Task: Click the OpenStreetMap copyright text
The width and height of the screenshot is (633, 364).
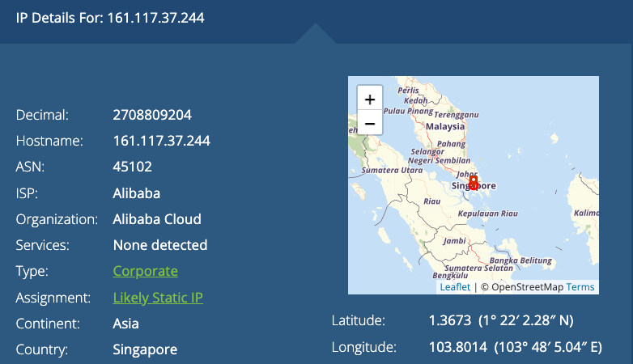Action: 522,287
